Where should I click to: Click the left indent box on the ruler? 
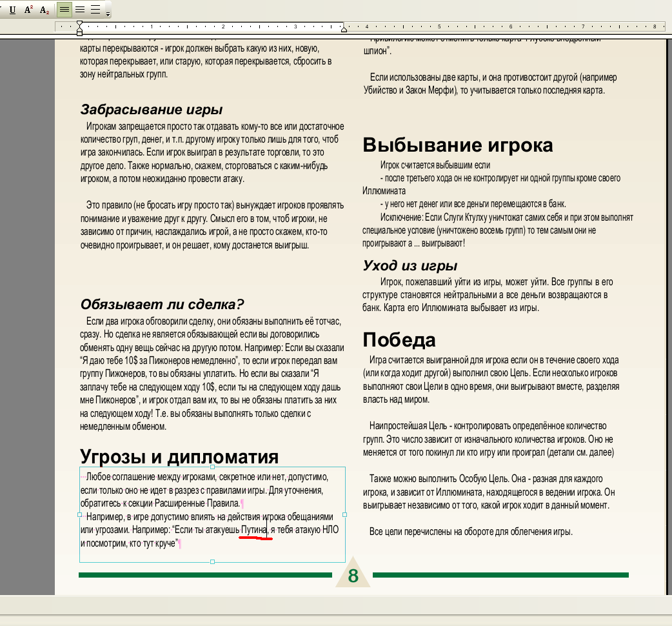[80, 32]
